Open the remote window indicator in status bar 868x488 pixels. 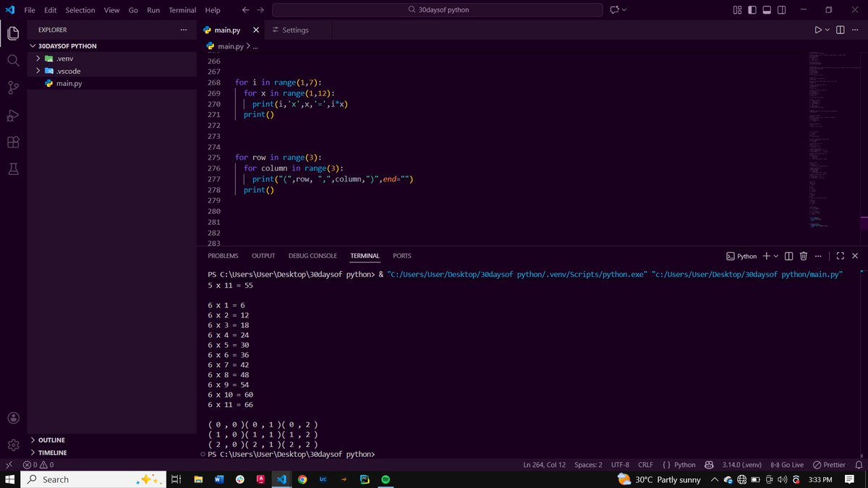[x=9, y=465]
